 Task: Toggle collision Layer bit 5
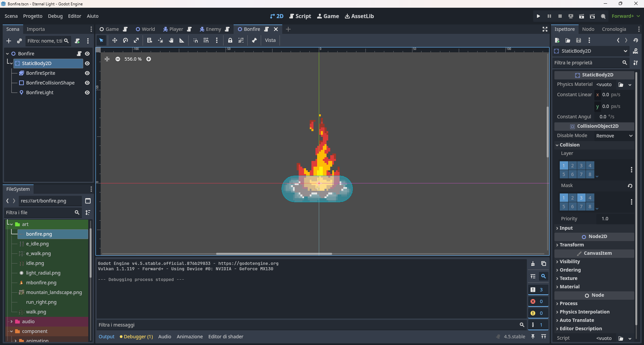point(564,174)
